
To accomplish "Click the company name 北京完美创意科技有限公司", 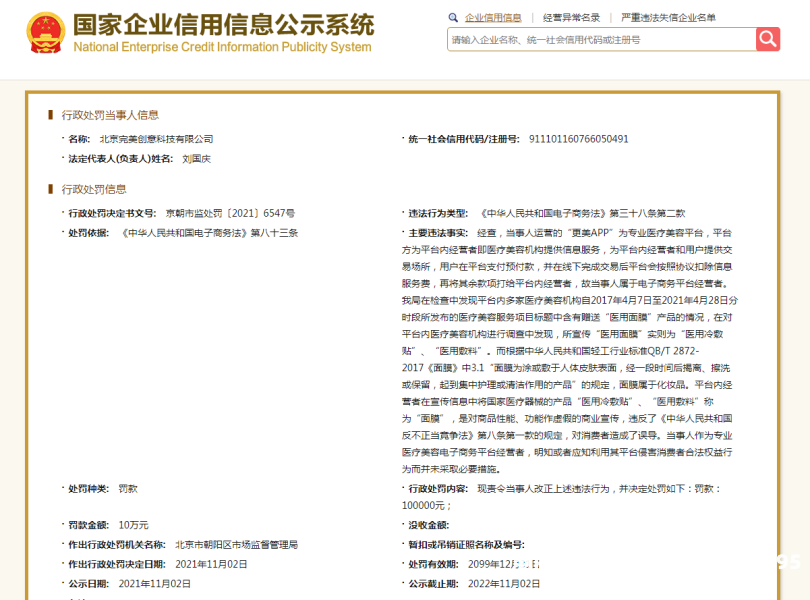I will [x=156, y=139].
